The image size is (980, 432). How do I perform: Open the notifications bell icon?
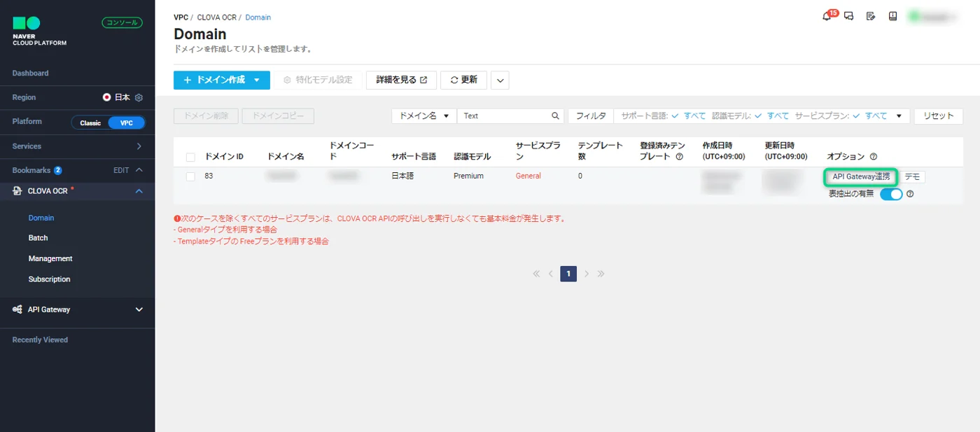[x=827, y=17]
